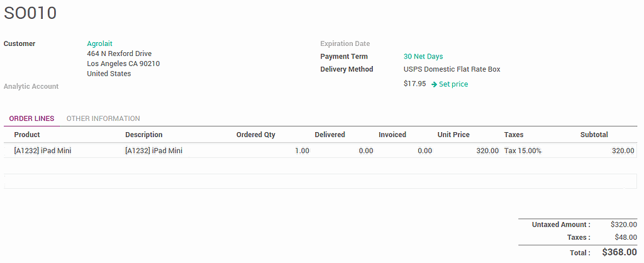The width and height of the screenshot is (644, 263).
Task: Click the Delivered column header
Action: [330, 135]
